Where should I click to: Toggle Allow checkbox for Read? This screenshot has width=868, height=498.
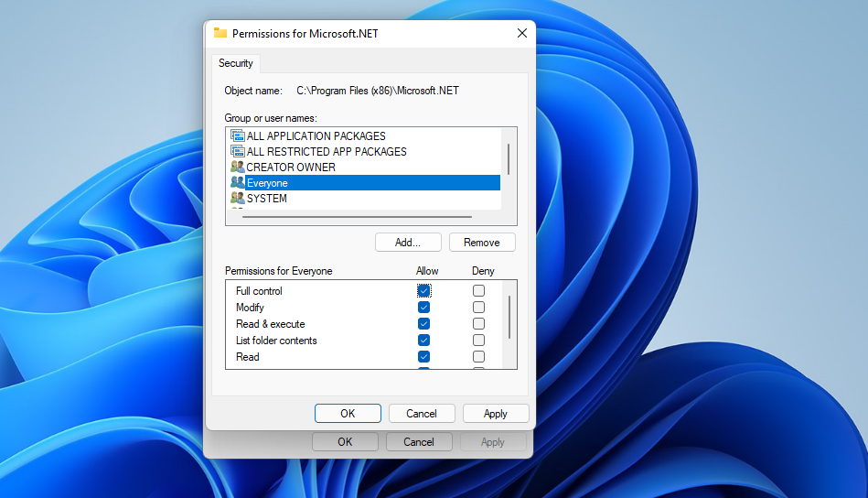click(423, 356)
